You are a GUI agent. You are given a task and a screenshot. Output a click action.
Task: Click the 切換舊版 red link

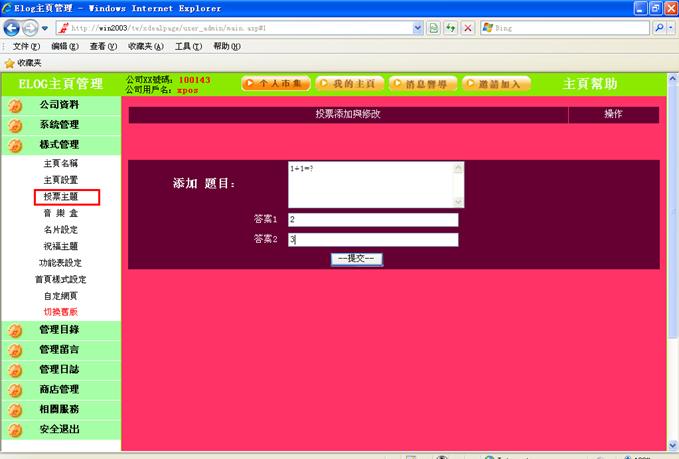point(60,312)
